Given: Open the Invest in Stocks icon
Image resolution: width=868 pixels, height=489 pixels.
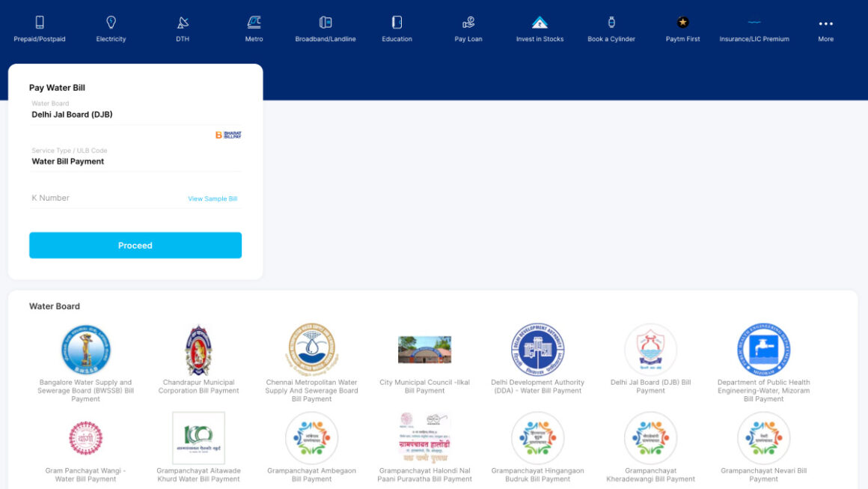Looking at the screenshot, I should (x=540, y=22).
